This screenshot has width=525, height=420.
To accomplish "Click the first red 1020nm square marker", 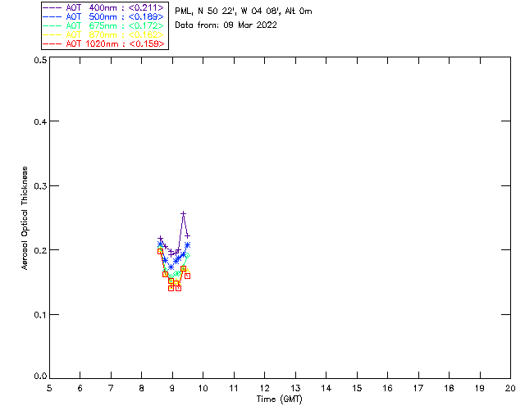I will [x=160, y=251].
